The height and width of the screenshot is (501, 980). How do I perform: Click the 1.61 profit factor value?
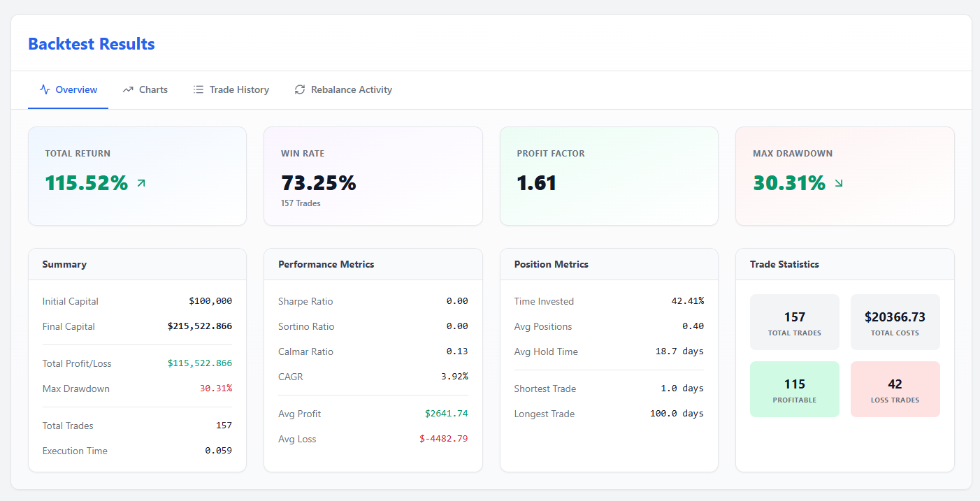point(537,183)
